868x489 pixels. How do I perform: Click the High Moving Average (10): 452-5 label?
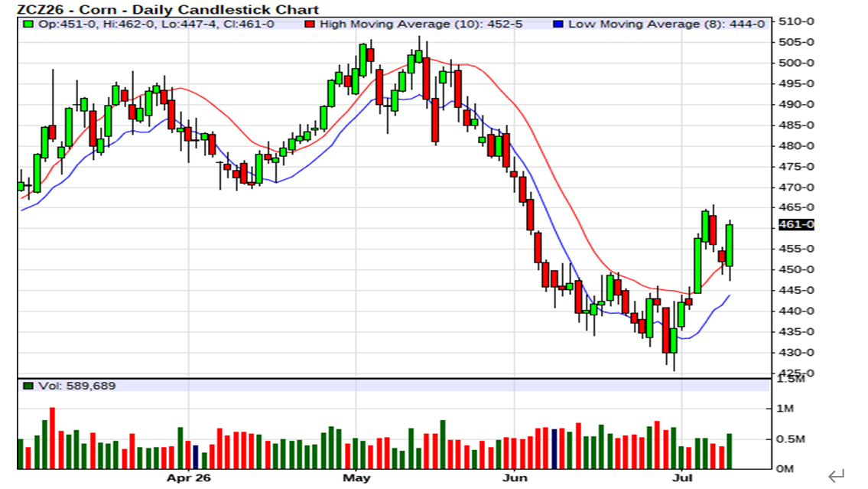421,24
